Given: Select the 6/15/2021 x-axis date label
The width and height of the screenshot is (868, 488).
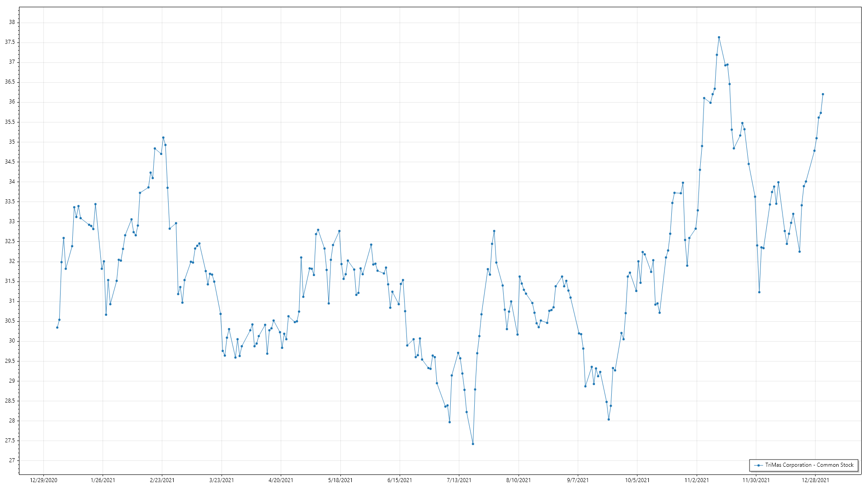Looking at the screenshot, I should coord(400,480).
